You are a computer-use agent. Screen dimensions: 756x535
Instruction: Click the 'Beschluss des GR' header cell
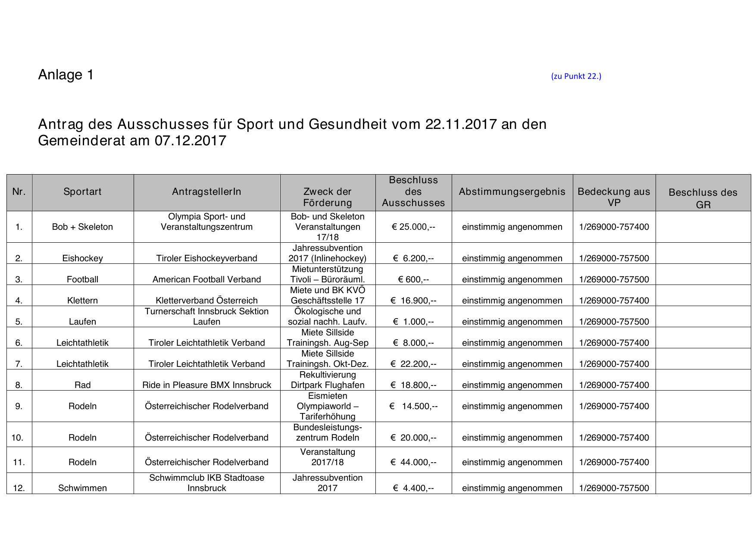pos(703,198)
